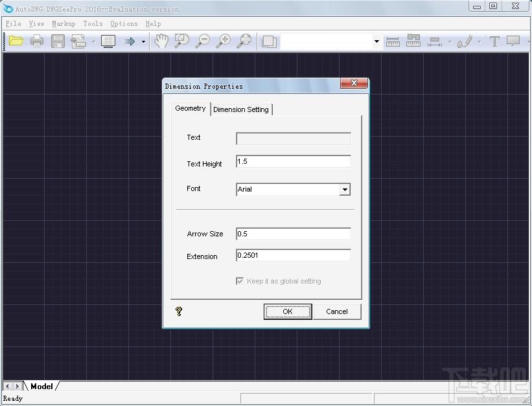Open the Font dropdown showing Arial

(345, 190)
